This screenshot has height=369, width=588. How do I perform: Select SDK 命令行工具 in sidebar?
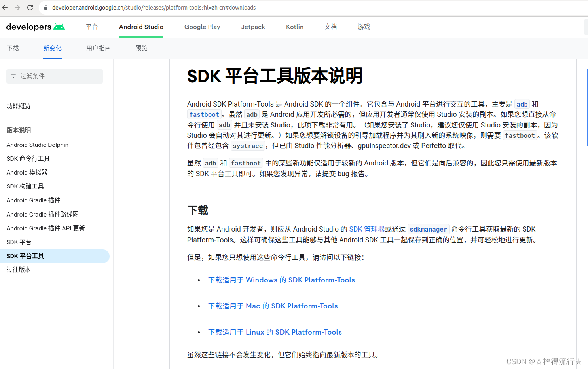click(28, 159)
